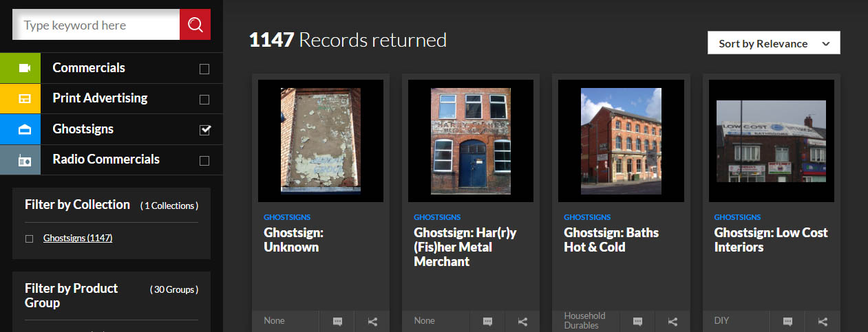
Task: Enable the Commercials checkbox
Action: [204, 69]
